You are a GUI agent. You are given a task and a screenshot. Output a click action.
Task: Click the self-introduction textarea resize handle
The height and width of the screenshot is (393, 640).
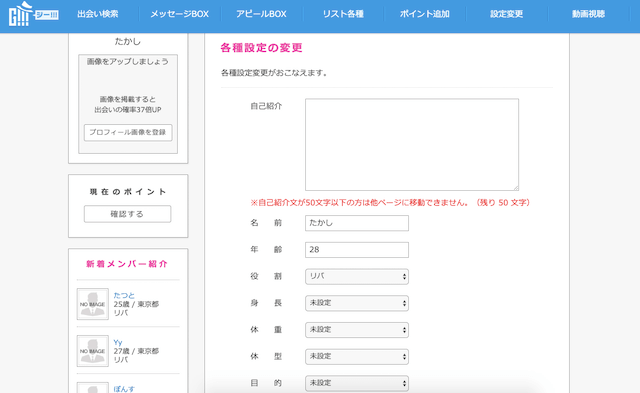pos(516,188)
